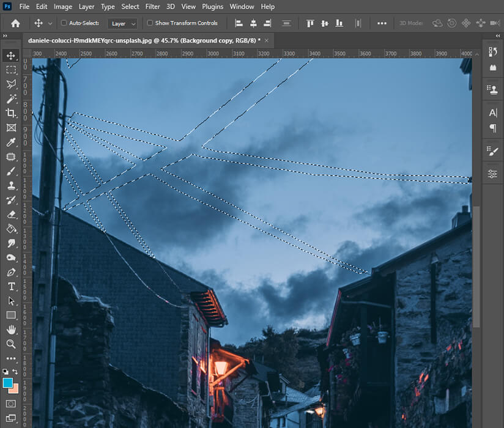
Task: Enable the Auto-Select checkbox
Action: coord(64,23)
